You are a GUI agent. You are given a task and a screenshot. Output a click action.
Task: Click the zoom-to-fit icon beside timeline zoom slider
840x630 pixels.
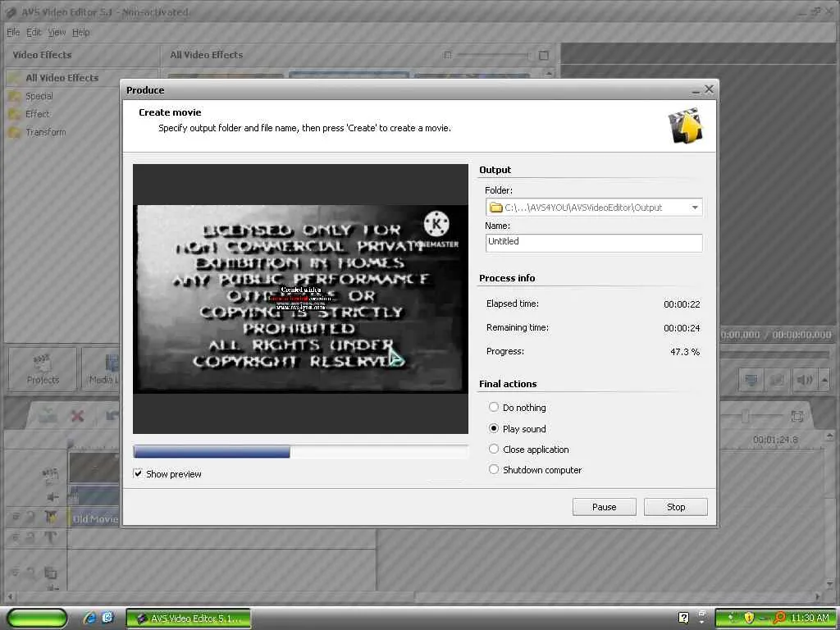pos(797,416)
